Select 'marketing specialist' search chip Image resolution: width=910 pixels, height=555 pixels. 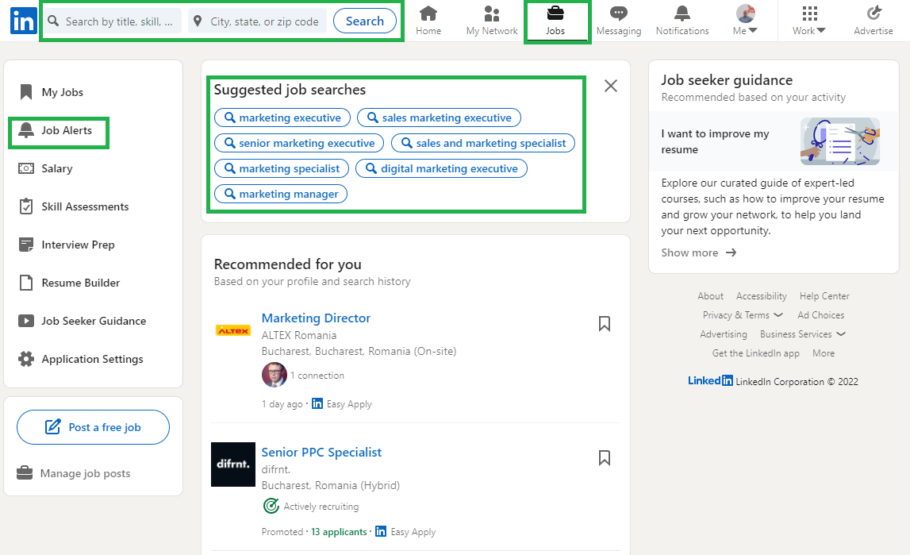[281, 168]
